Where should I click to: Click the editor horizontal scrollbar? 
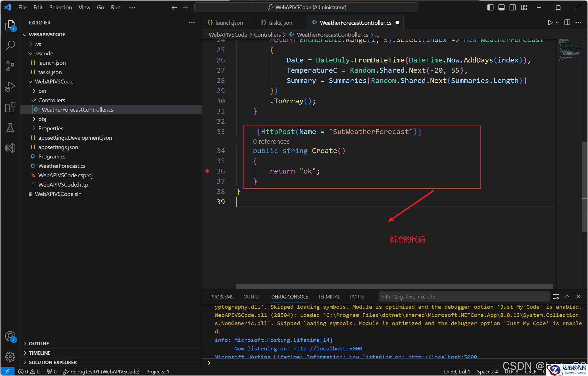[x=394, y=286]
